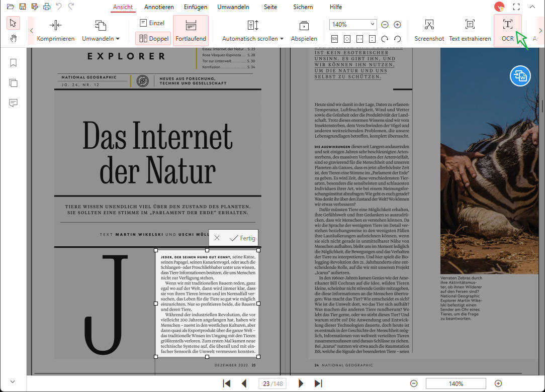The height and width of the screenshot is (392, 545).
Task: Enable Doppel two-page view
Action: [153, 39]
